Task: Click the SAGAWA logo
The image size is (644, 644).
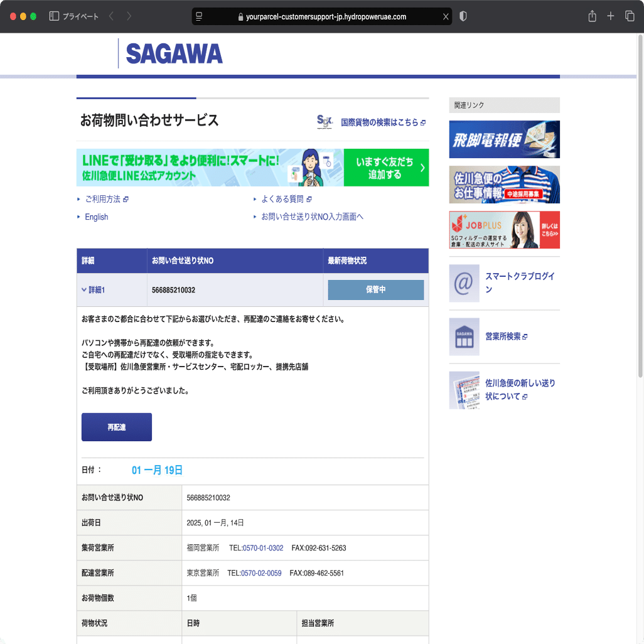Action: [x=173, y=53]
